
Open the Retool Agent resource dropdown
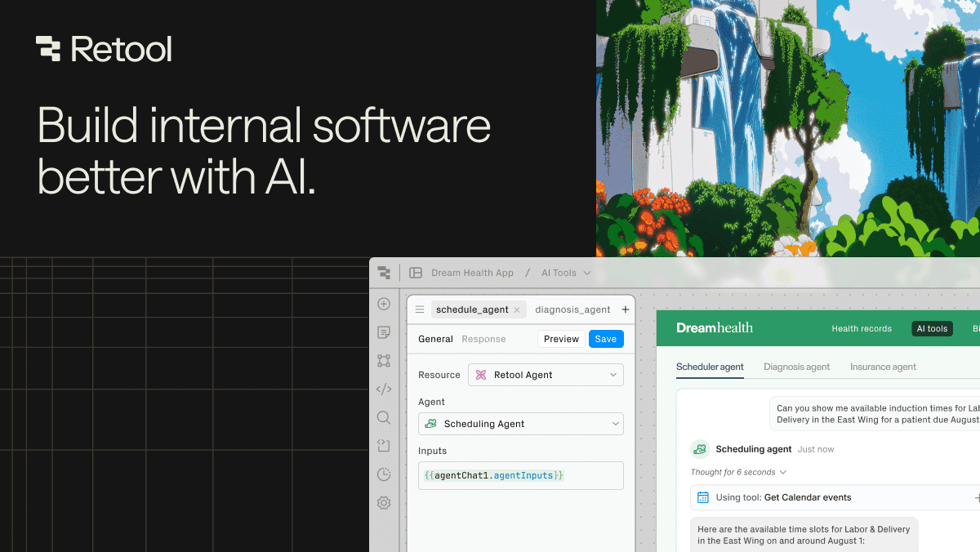click(x=546, y=374)
